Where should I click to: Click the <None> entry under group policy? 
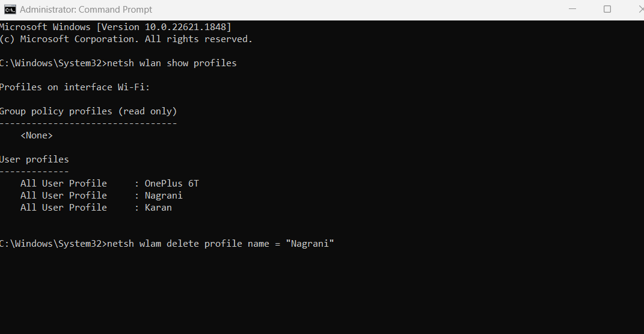click(x=37, y=135)
